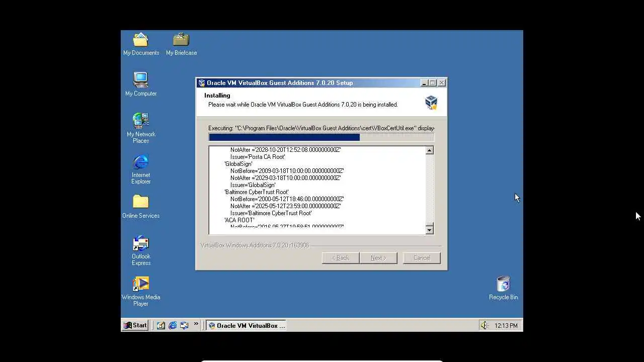Click the disabled Back button

pos(341,258)
